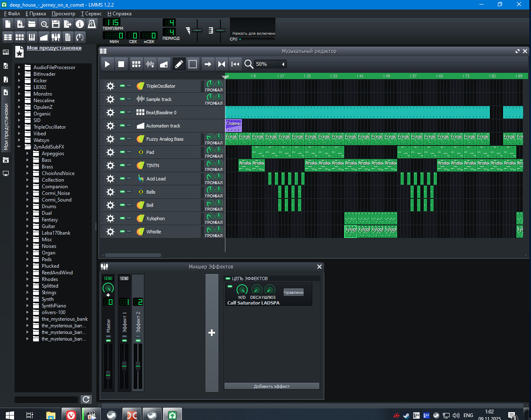Select the edit selection mode tool
This screenshot has height=420, width=531.
coord(193,64)
